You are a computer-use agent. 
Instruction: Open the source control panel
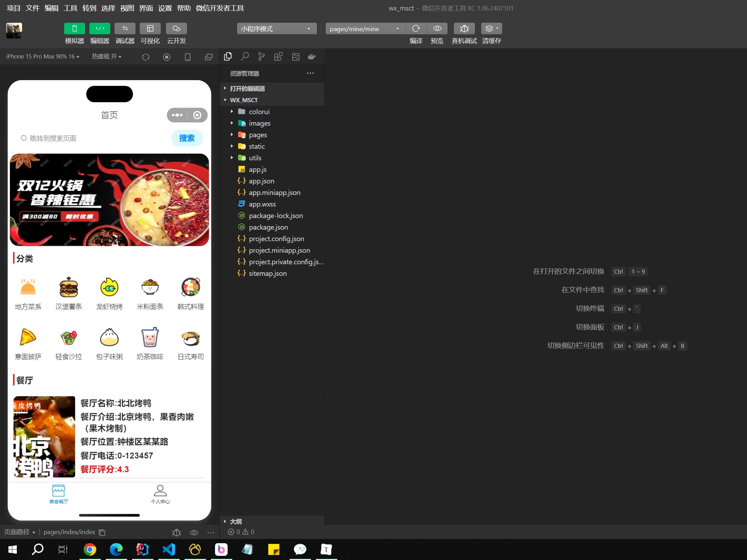261,56
